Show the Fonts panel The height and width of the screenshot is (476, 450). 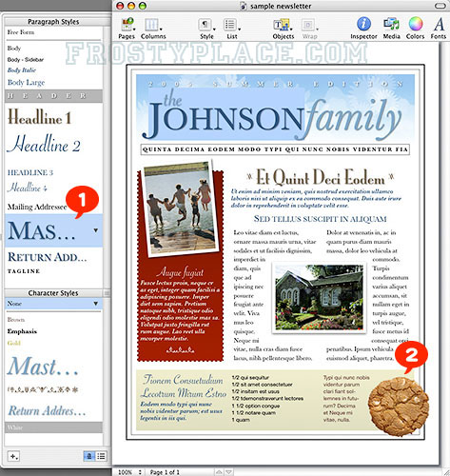click(439, 29)
